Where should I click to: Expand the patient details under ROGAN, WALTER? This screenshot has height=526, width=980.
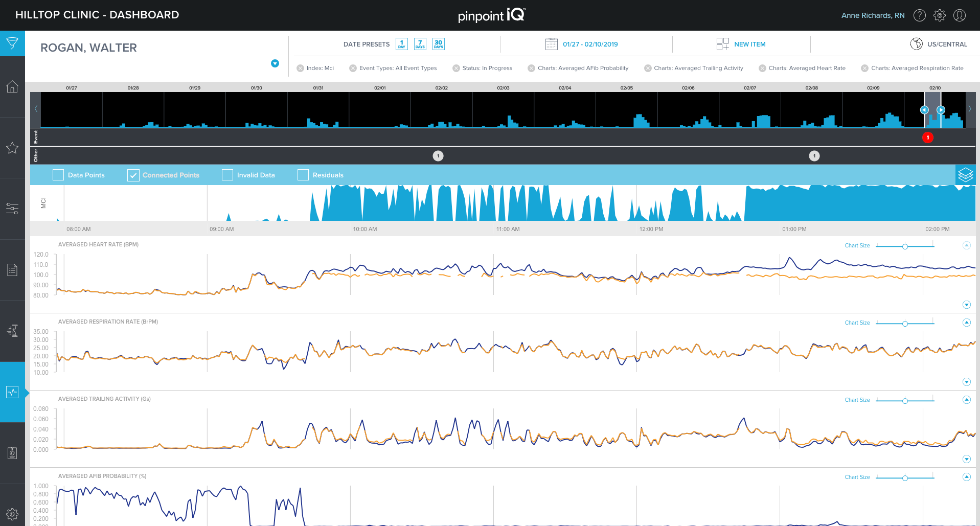click(x=276, y=63)
